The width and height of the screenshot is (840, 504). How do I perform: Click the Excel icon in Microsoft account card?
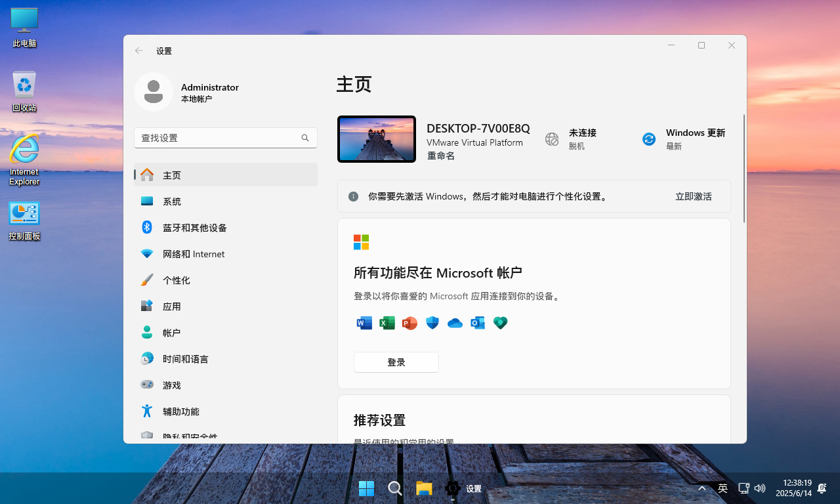(x=387, y=323)
